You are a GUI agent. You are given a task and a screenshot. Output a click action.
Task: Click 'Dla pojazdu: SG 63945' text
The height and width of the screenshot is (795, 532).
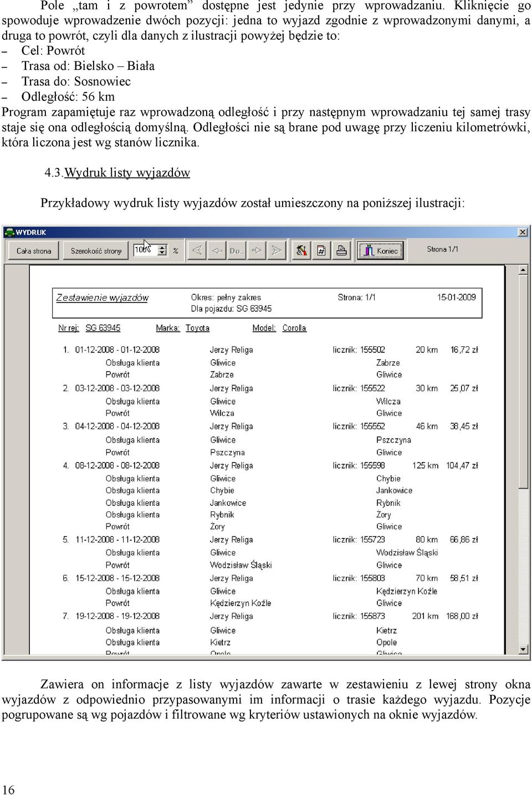[232, 309]
